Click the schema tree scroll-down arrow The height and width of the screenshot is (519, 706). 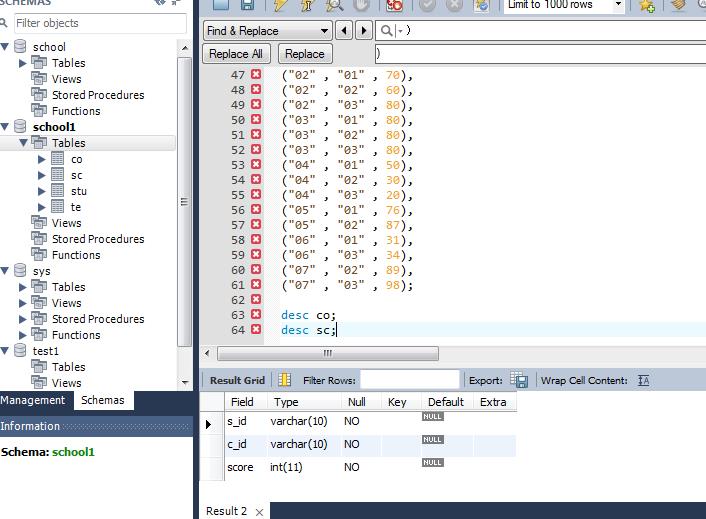(x=185, y=383)
